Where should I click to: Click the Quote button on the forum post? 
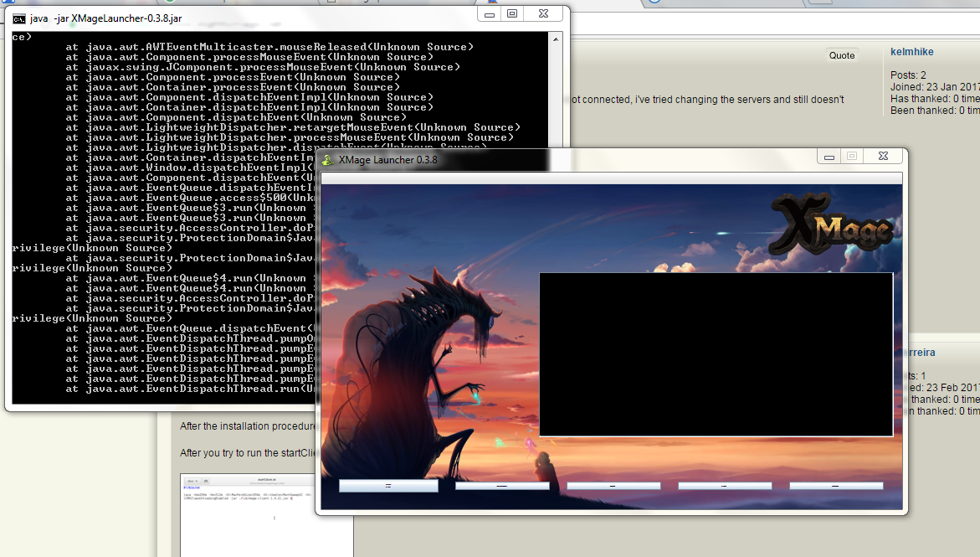tap(841, 55)
